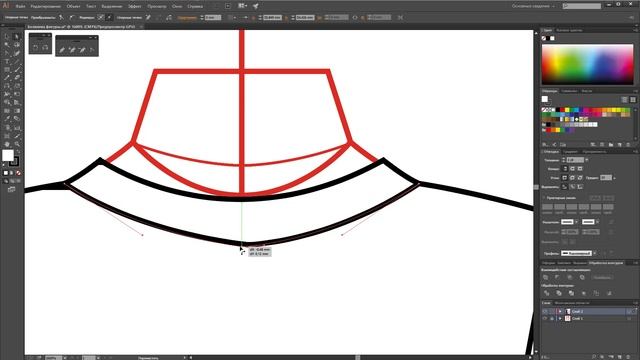This screenshot has width=640, height=360.
Task: Toggle visibility eye of the bottom layer
Action: [x=545, y=318]
